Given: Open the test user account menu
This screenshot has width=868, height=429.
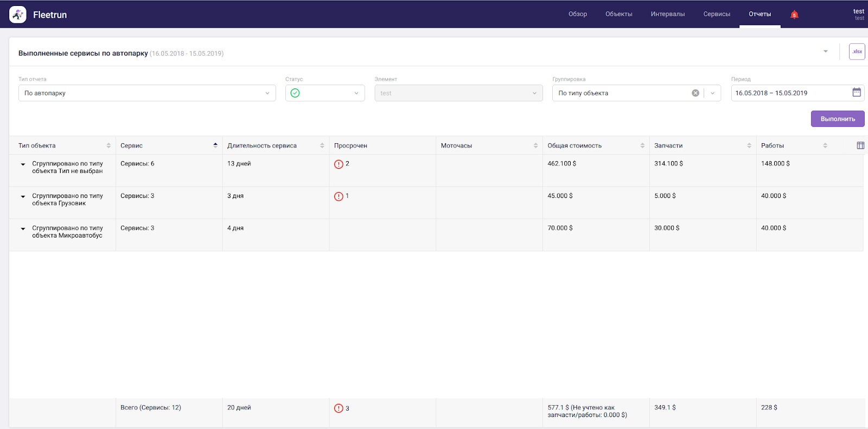Looking at the screenshot, I should [x=858, y=14].
